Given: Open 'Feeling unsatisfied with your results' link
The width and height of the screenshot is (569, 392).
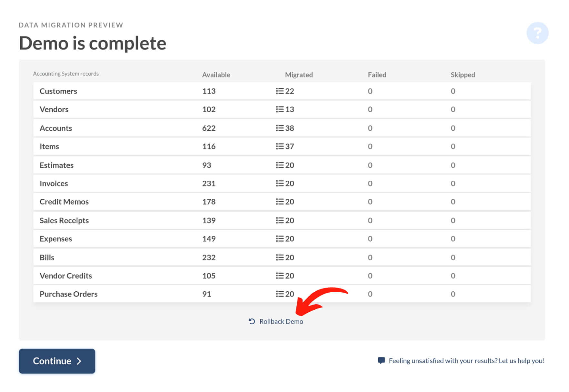Looking at the screenshot, I should point(466,361).
